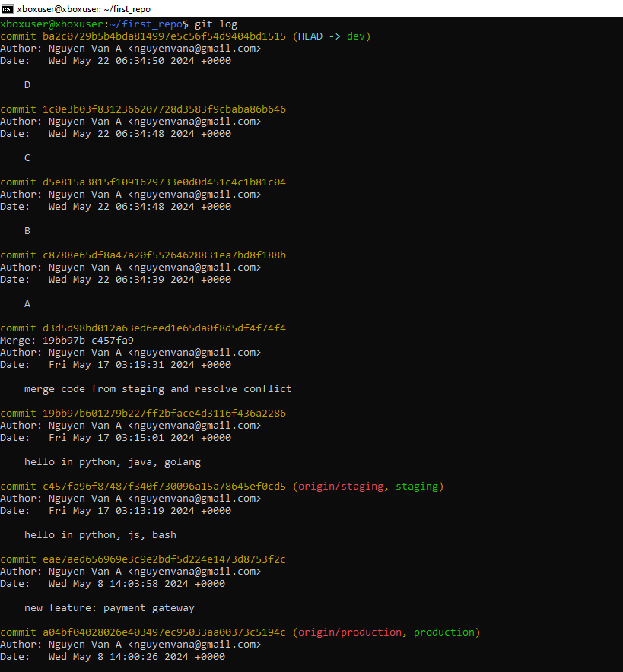Click the "Merge: 19bb97b c457fa9" line
This screenshot has width=623, height=672.
[67, 341]
